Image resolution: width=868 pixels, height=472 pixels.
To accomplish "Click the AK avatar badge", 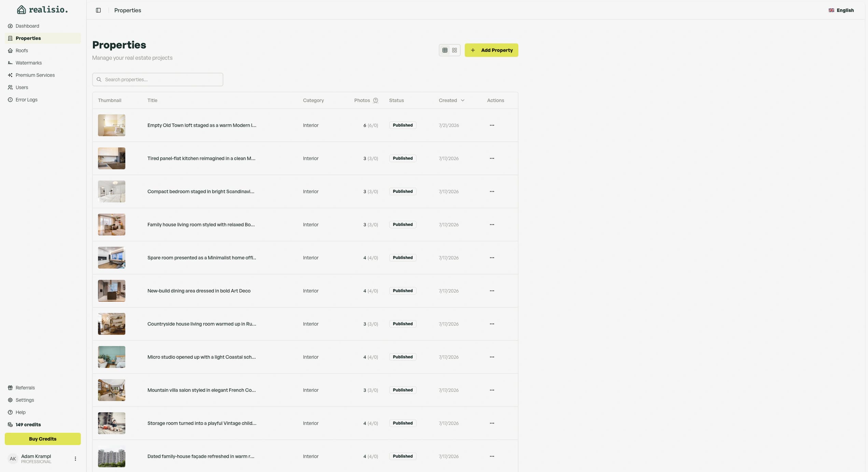I will [x=13, y=459].
